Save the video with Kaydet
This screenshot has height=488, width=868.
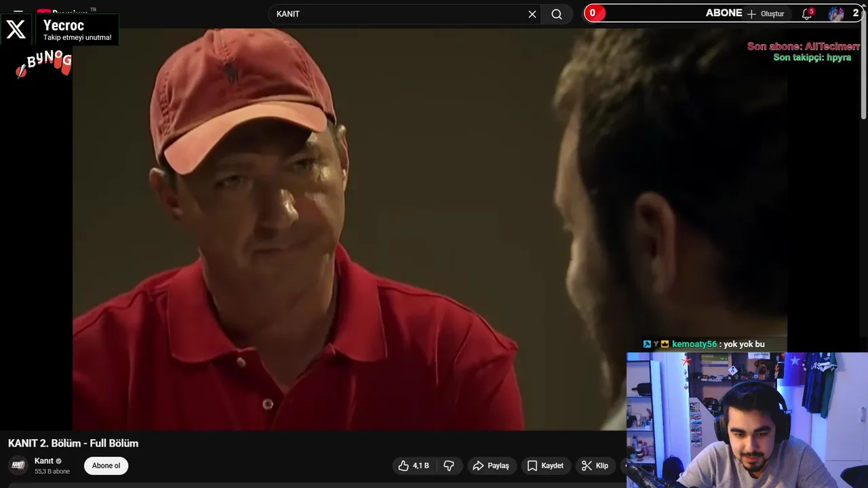(546, 466)
